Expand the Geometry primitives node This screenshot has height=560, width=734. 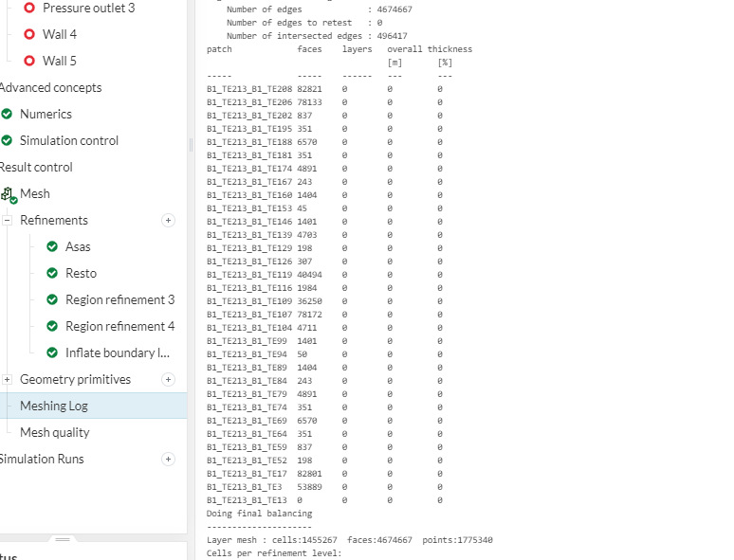[8, 379]
